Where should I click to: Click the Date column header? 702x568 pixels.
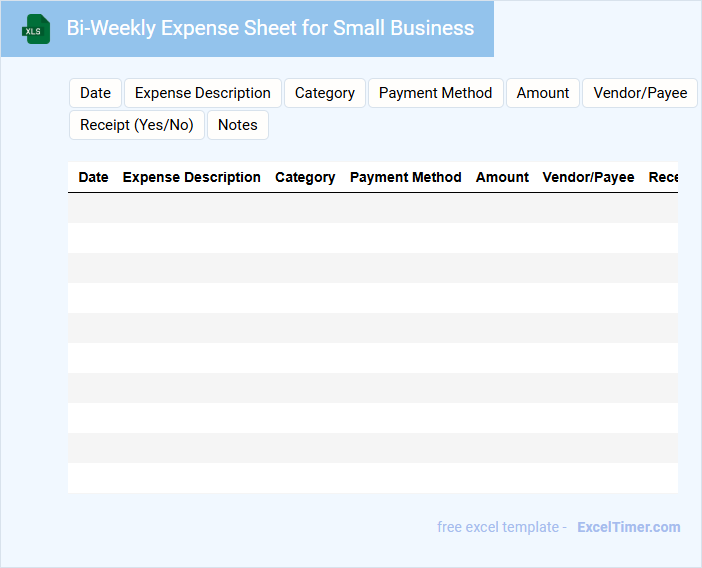[x=93, y=177]
